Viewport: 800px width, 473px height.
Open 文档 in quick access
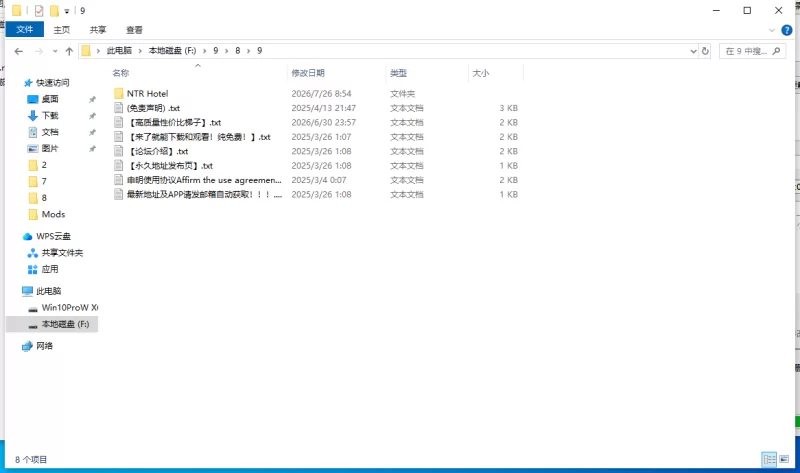(x=50, y=132)
